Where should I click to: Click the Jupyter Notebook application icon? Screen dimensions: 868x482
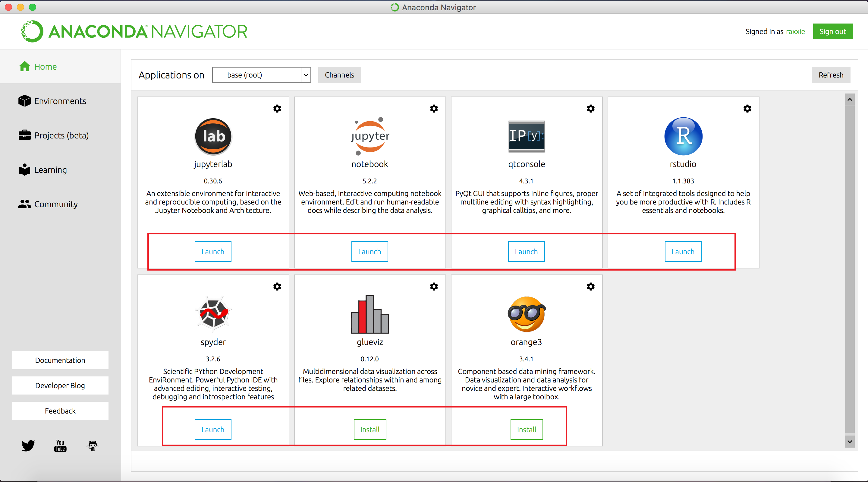tap(370, 135)
